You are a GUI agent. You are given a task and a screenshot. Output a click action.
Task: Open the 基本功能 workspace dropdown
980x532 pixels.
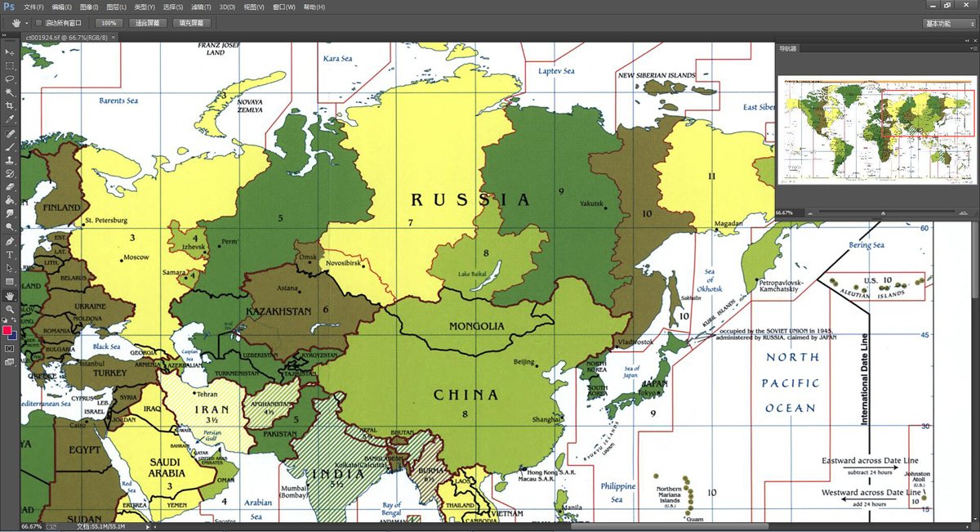coord(949,24)
